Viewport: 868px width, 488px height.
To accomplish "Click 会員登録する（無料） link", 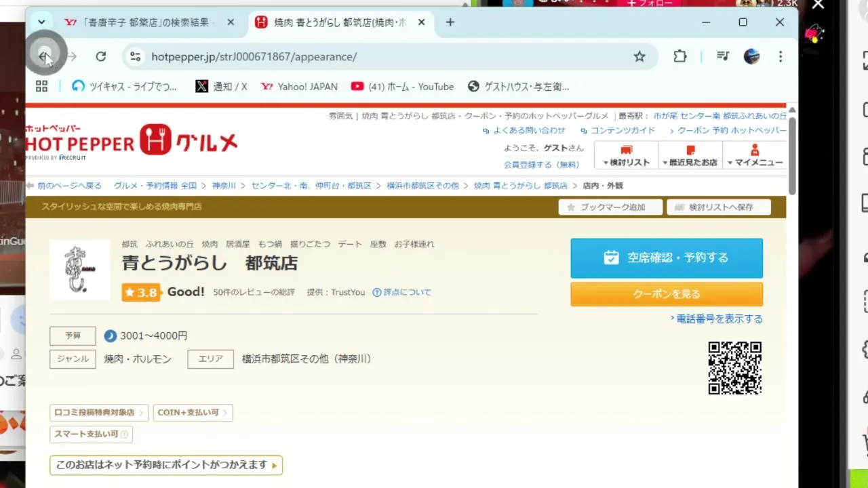I will (x=541, y=164).
